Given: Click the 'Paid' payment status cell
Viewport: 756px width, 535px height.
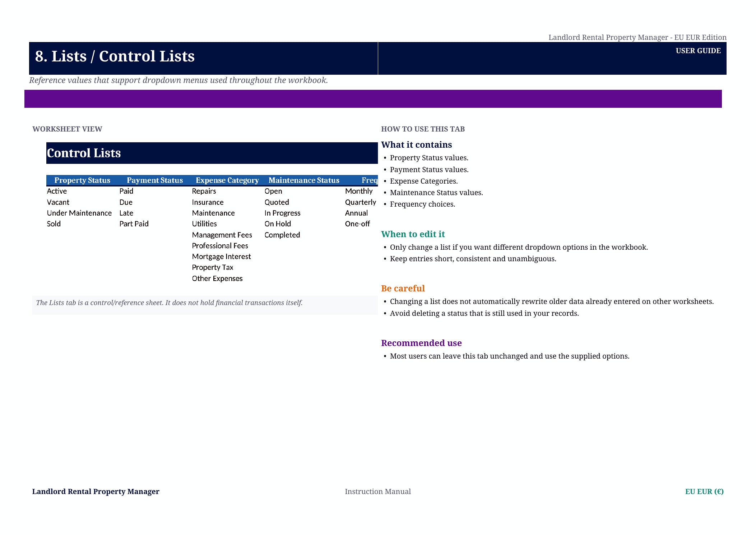Looking at the screenshot, I should (126, 191).
